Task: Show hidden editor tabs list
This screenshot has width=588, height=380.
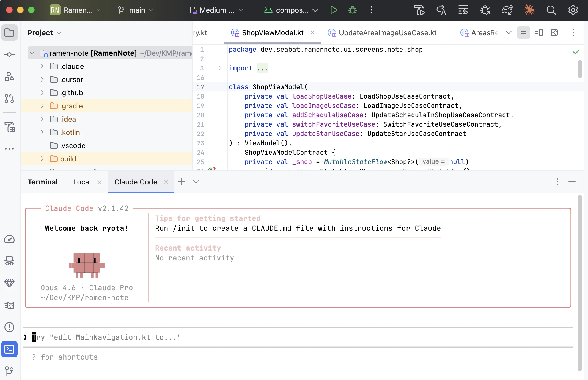Action: pos(509,33)
